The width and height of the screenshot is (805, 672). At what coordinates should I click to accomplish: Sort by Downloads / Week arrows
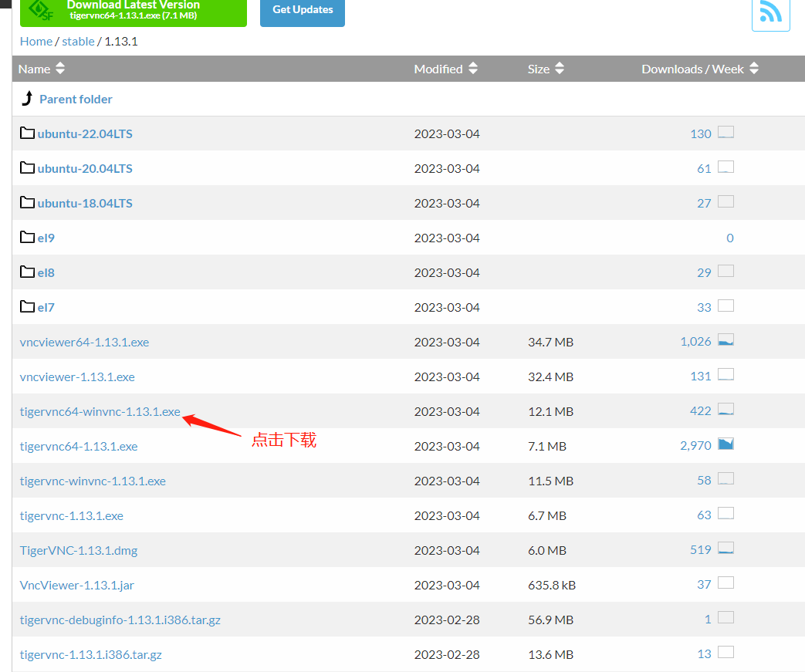pyautogui.click(x=753, y=68)
